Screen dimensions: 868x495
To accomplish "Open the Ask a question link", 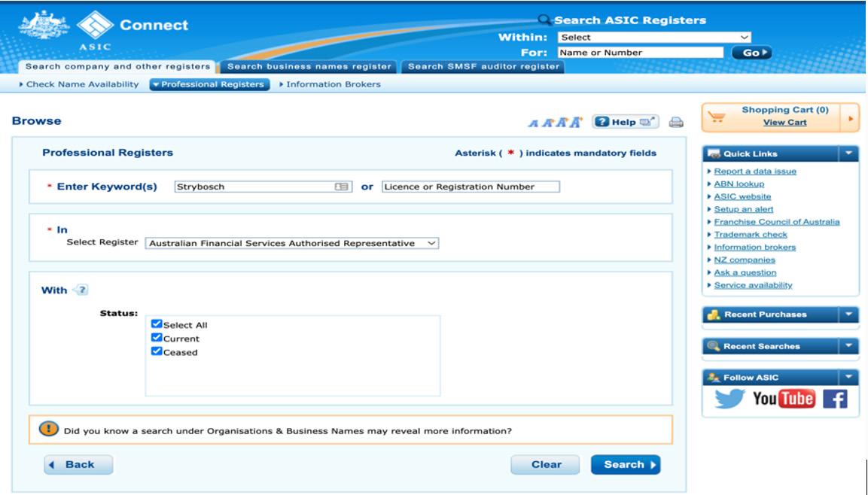I will 745,272.
